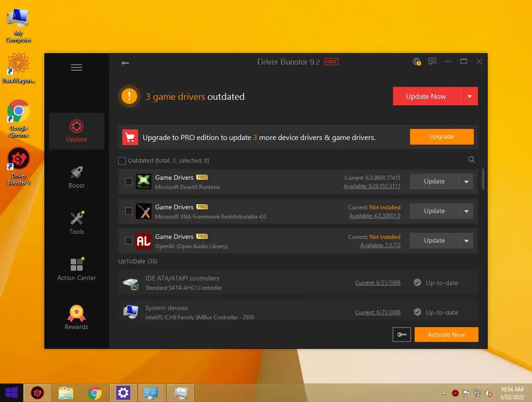Click the back arrow in Driver Booster
The width and height of the screenshot is (532, 402).
[x=125, y=63]
